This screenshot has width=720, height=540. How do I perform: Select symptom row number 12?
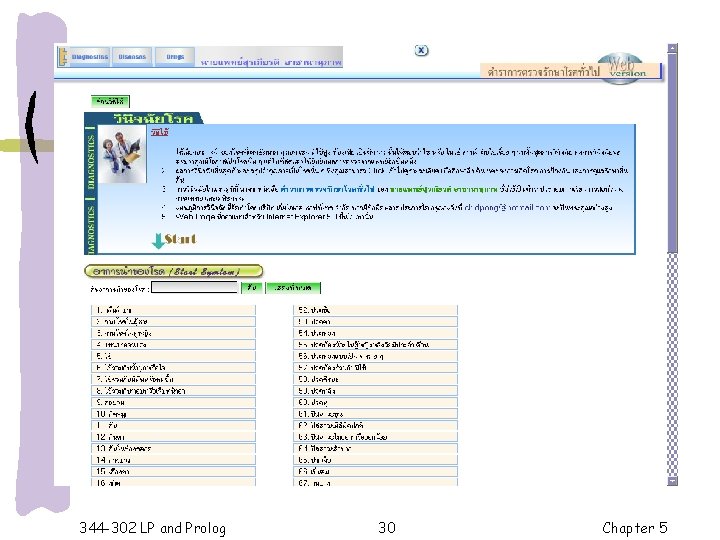173,437
